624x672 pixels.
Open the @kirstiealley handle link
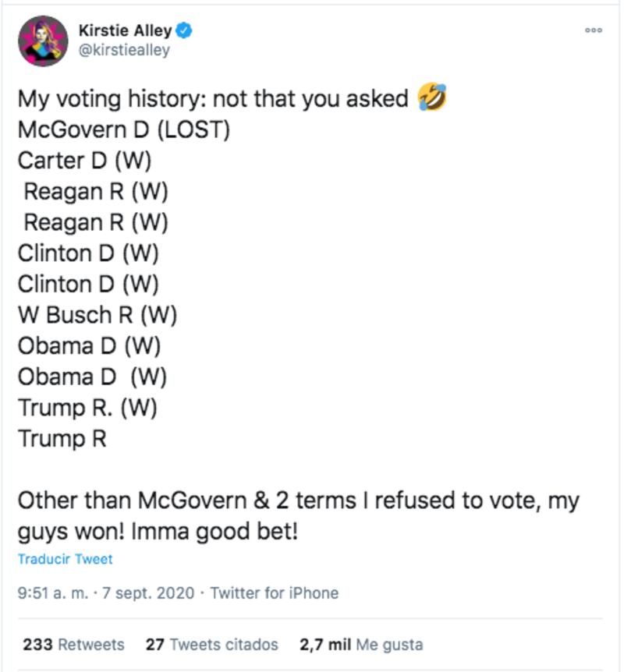124,50
